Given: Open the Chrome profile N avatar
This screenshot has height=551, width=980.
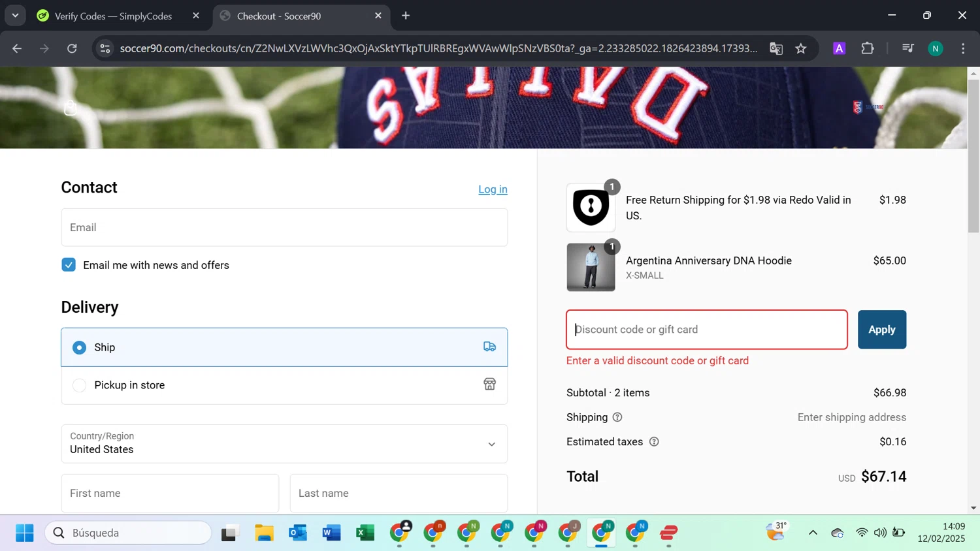Looking at the screenshot, I should [x=936, y=48].
